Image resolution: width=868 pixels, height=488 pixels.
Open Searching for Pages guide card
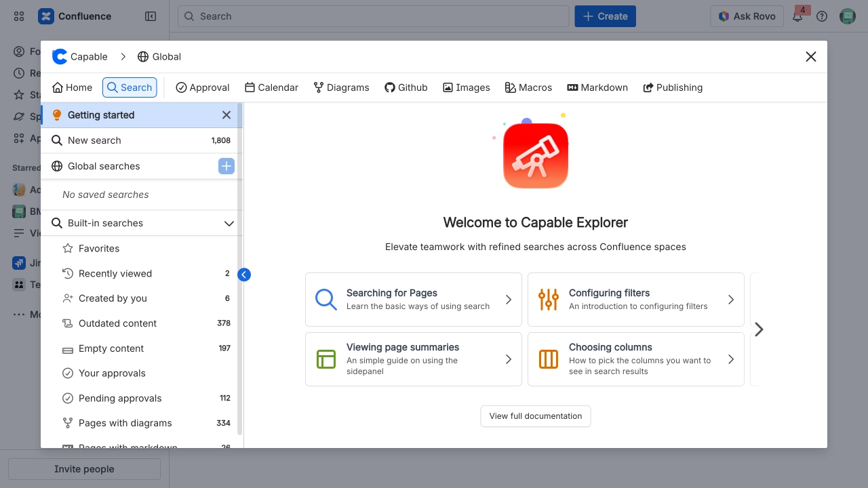[414, 300]
